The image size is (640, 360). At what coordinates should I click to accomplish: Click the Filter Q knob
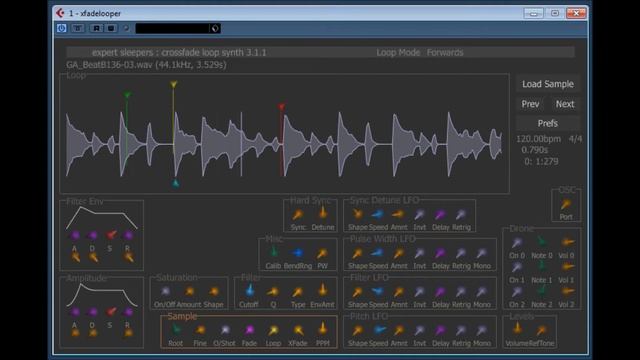273,291
